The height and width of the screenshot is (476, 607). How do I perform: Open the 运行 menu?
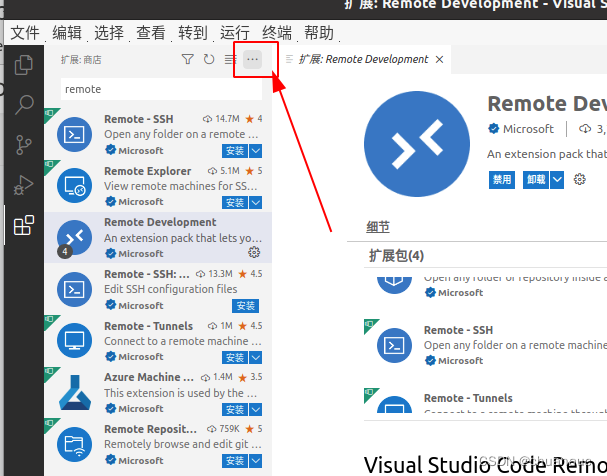(x=235, y=33)
